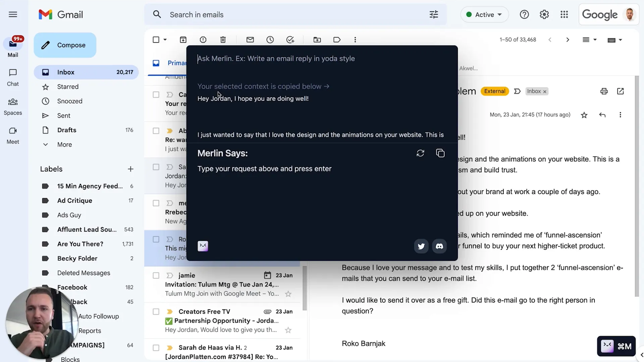Click the Snooze clock toolbar icon
Image resolution: width=644 pixels, height=362 pixels.
[x=270, y=40]
